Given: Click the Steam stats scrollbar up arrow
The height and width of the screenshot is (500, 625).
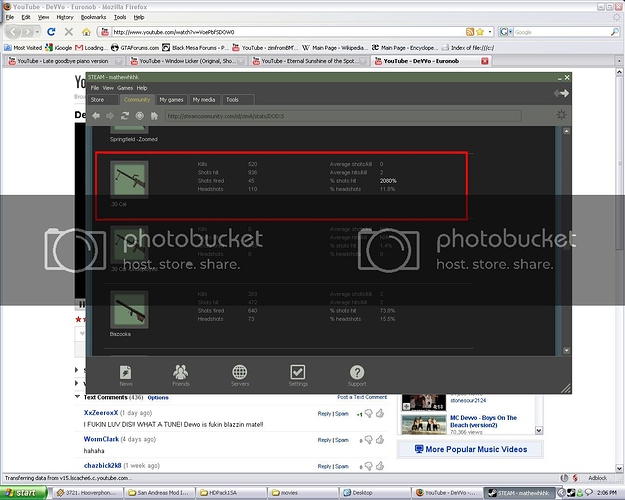Looking at the screenshot, I should [x=566, y=131].
